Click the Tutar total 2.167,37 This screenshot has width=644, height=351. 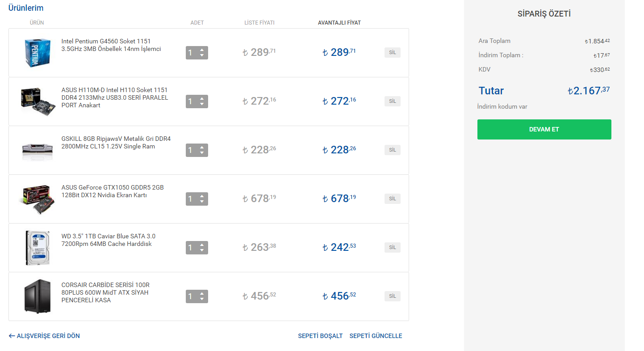pos(589,90)
